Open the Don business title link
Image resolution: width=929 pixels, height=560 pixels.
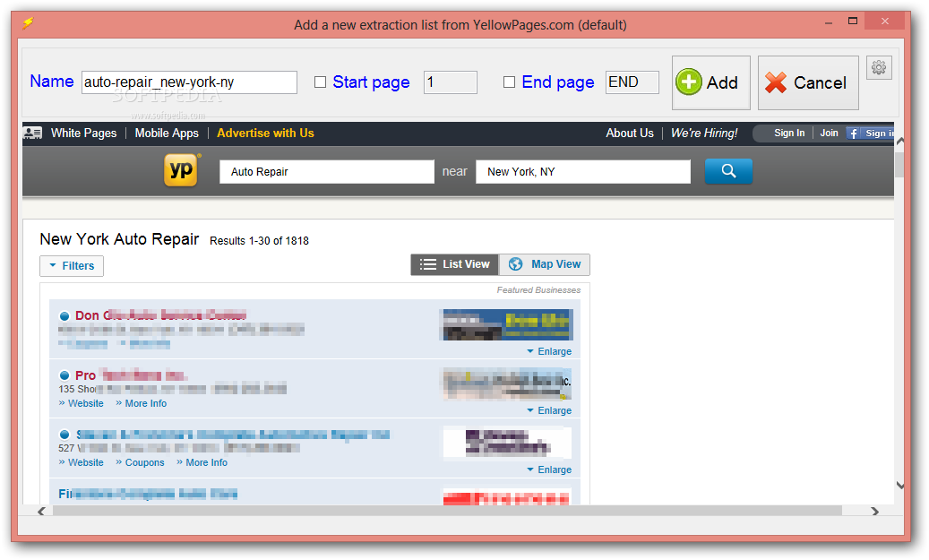160,315
